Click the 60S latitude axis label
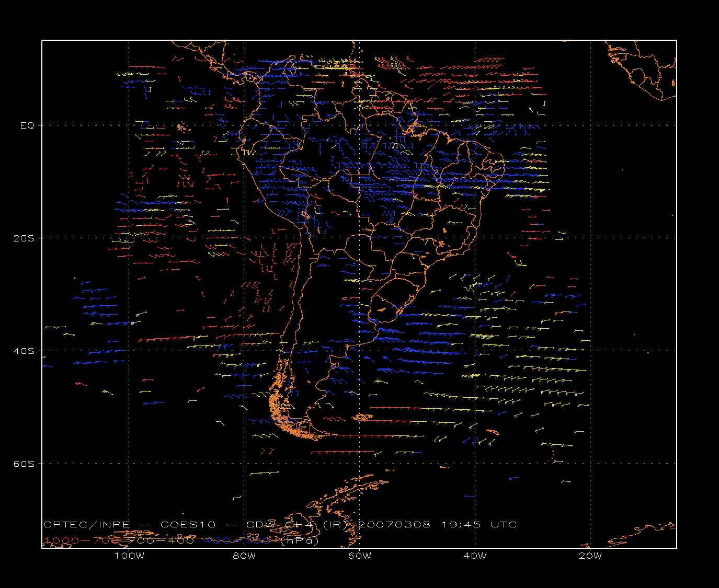The width and height of the screenshot is (719, 588). (x=24, y=464)
